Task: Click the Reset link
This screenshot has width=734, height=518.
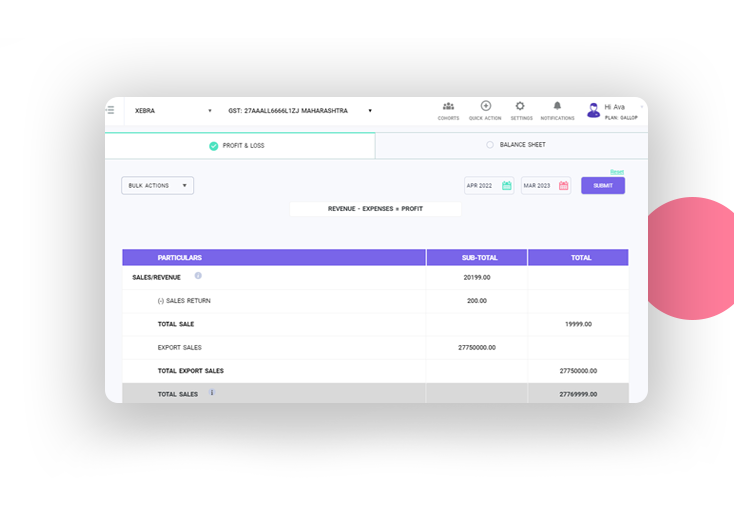Action: [617, 172]
